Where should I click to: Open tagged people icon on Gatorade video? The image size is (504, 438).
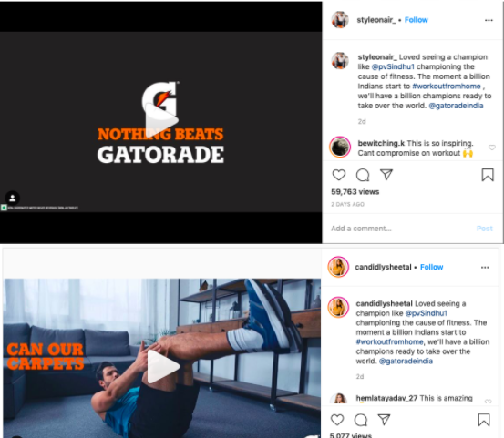13,199
